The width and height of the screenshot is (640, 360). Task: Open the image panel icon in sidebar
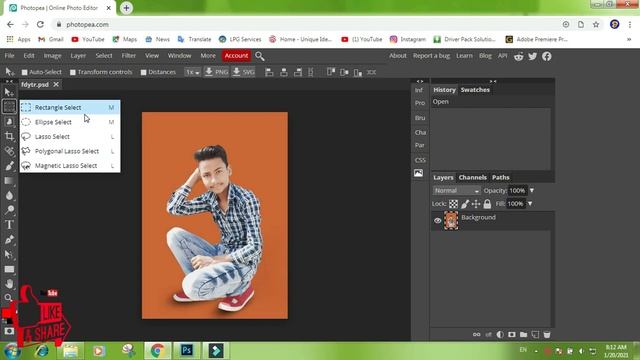(x=418, y=173)
